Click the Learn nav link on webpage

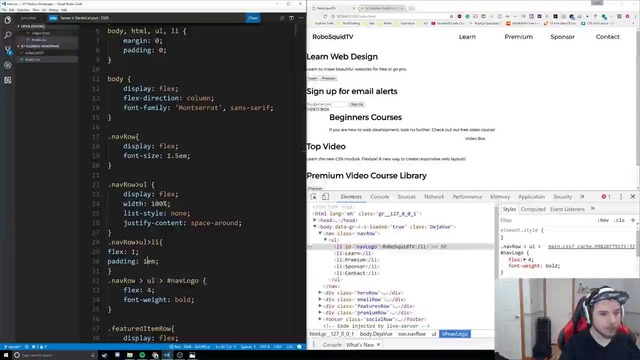(x=467, y=37)
